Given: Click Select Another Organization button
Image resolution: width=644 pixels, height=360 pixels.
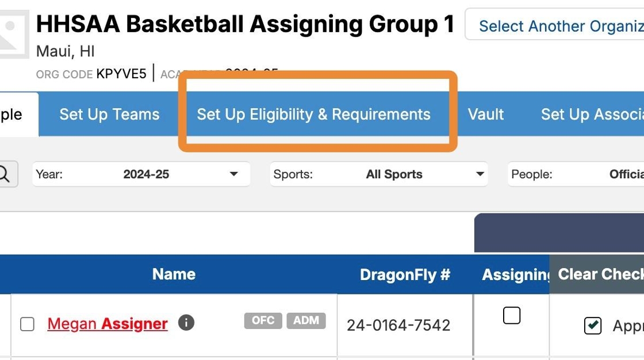Looking at the screenshot, I should 554,26.
